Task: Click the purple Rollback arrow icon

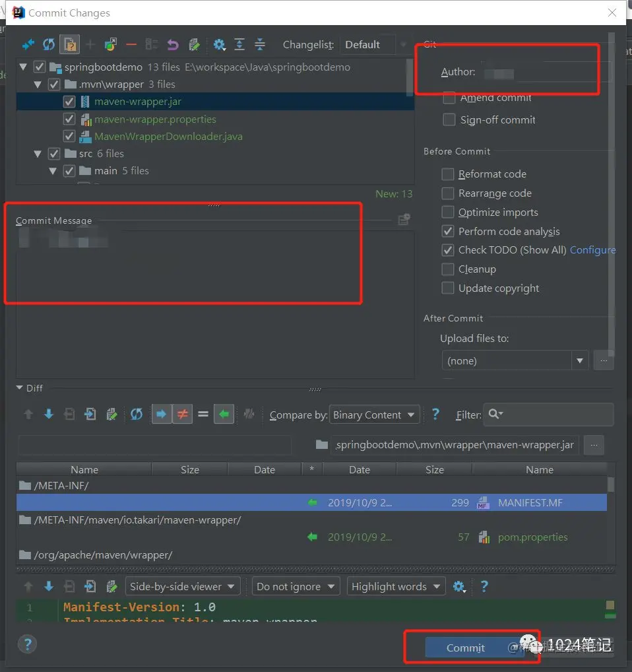Action: [173, 45]
